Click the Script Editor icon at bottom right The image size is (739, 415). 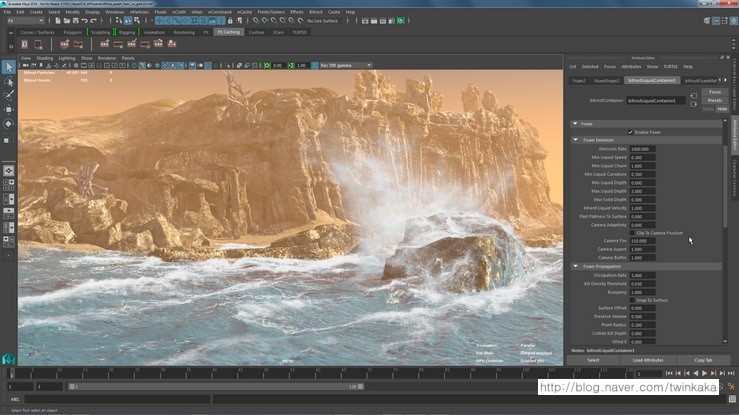732,399
